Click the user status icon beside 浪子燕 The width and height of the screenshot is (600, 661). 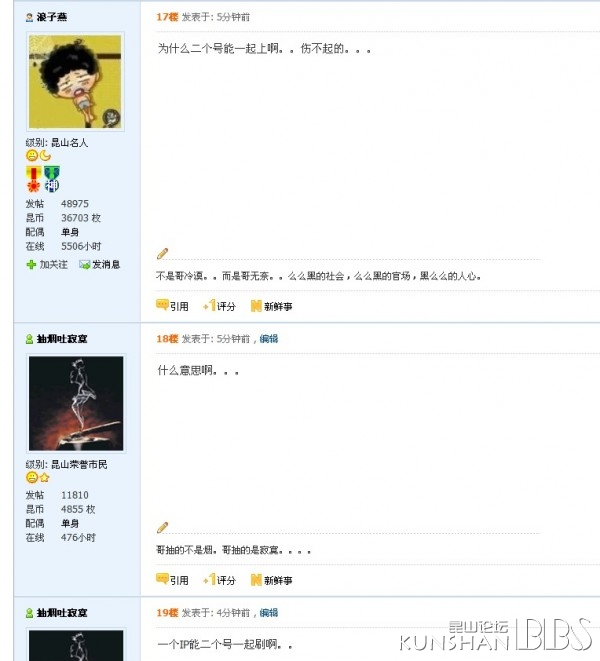click(x=29, y=17)
